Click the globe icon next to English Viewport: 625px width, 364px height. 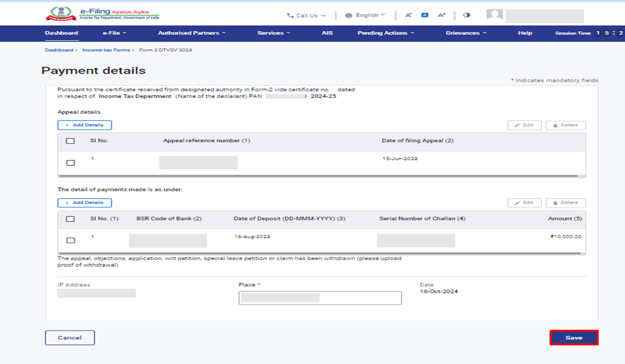click(348, 15)
